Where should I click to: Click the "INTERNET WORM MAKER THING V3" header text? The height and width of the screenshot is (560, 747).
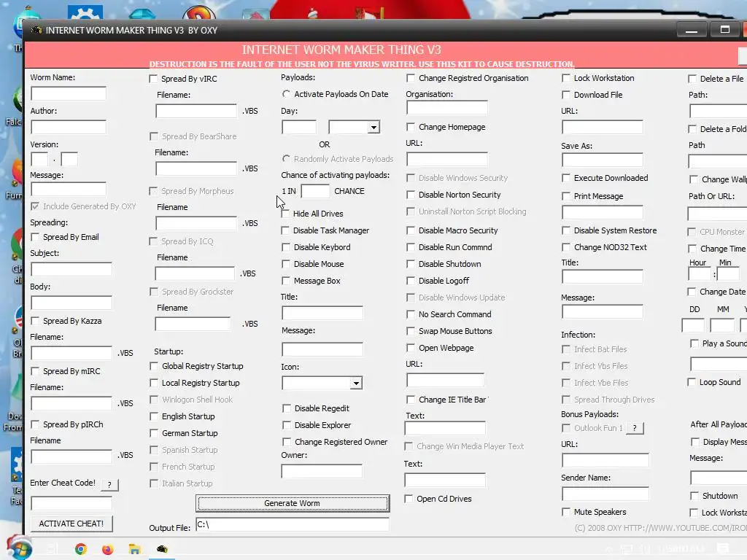coord(341,50)
